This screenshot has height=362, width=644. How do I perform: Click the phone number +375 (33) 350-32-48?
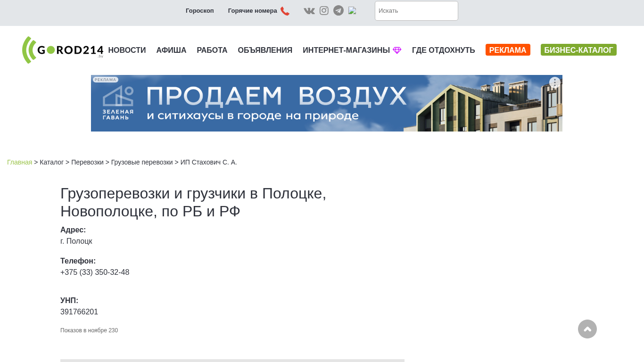click(x=95, y=272)
